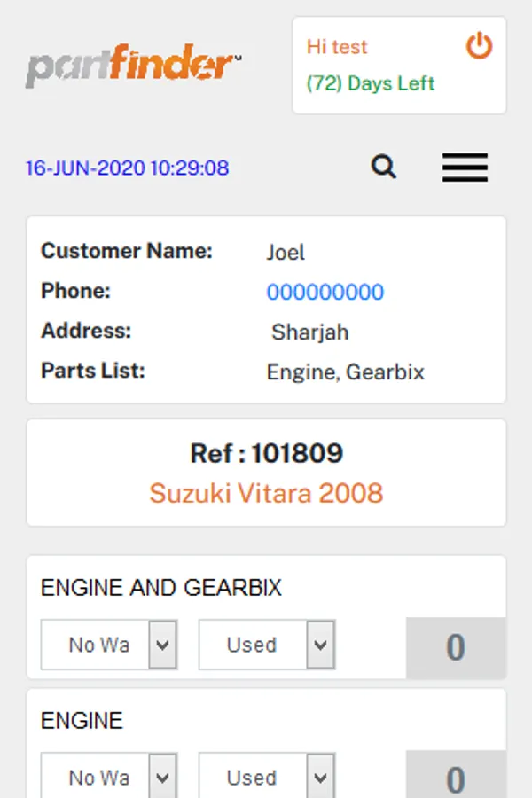532x798 pixels.
Task: Click the date 16-JUN-2020 10:29:08
Action: (128, 168)
